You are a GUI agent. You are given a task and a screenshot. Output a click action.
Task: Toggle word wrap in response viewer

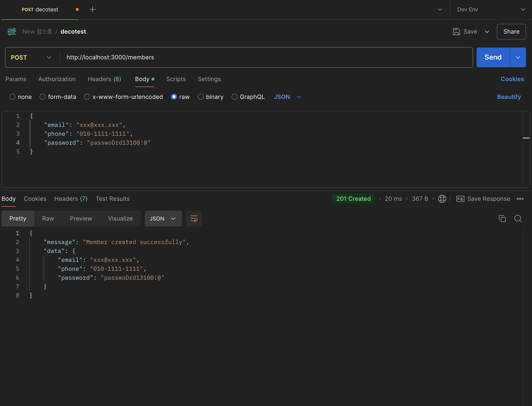[194, 219]
